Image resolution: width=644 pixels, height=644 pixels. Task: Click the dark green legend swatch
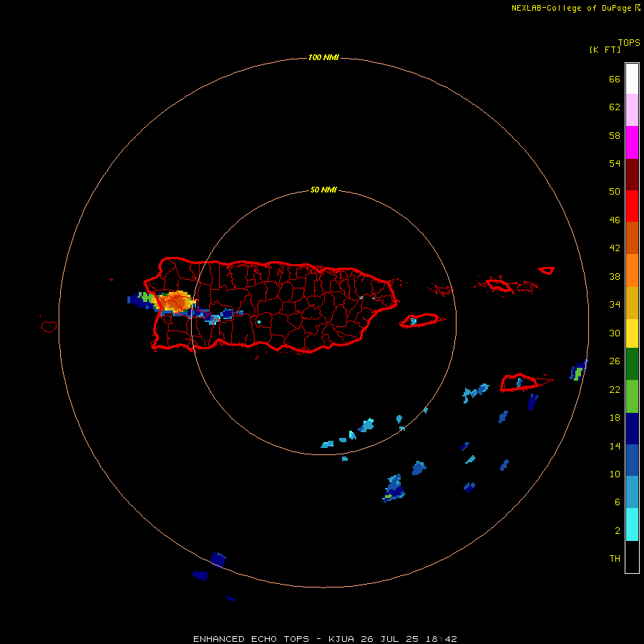click(x=632, y=364)
